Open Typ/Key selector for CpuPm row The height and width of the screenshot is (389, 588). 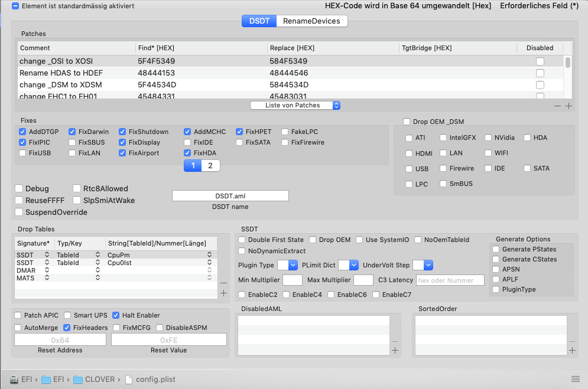(x=98, y=254)
